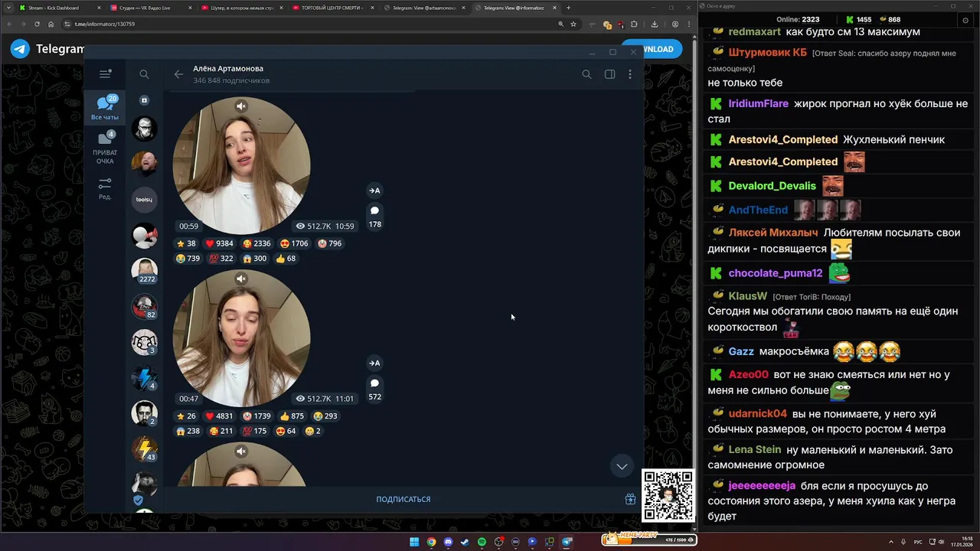This screenshot has height=551, width=980.
Task: Click the thumbs-up reaction with 875
Action: 292,416
